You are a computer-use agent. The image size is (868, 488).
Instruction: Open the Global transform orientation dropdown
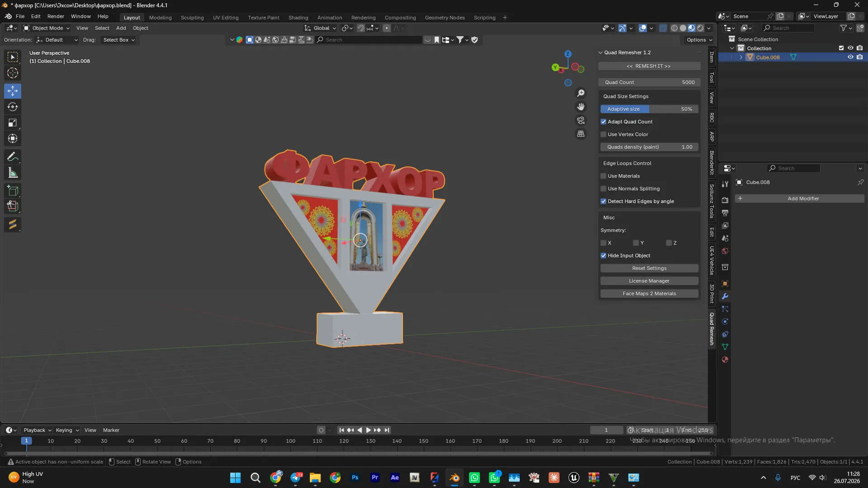[x=321, y=28]
